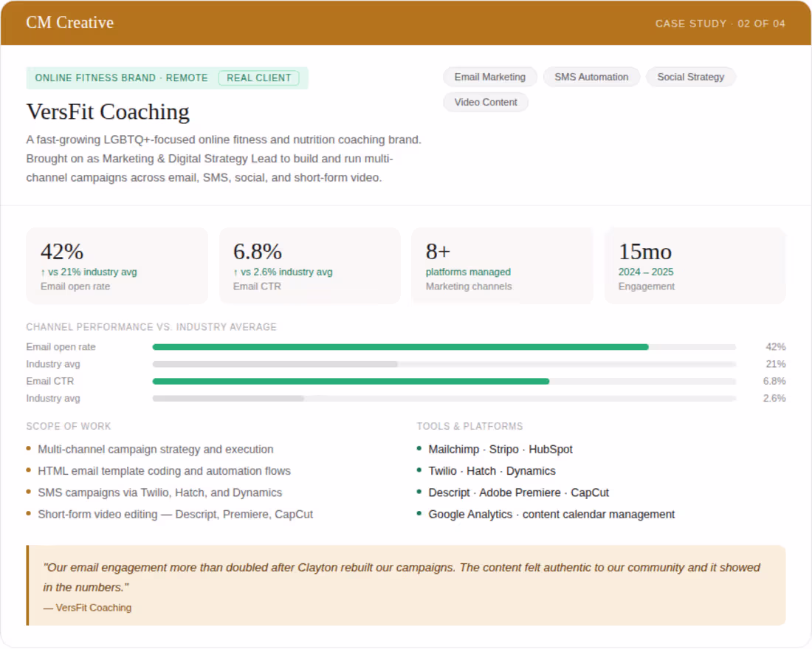Open the 6.8% Email CTR stat card

coord(310,266)
